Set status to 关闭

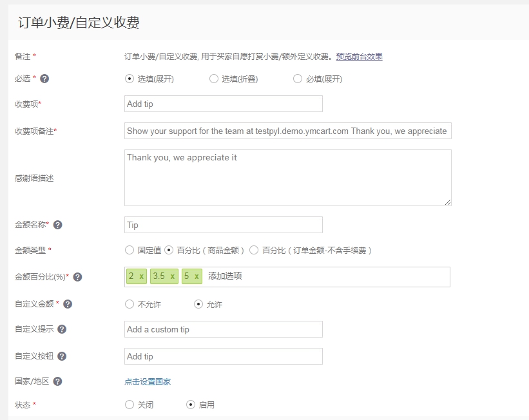click(x=129, y=405)
